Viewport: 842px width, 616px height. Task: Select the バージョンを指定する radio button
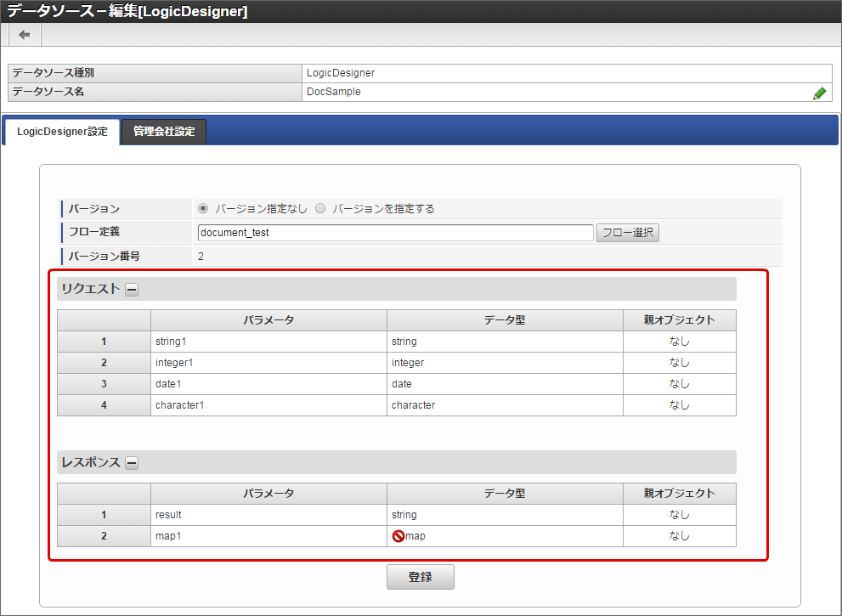(320, 208)
